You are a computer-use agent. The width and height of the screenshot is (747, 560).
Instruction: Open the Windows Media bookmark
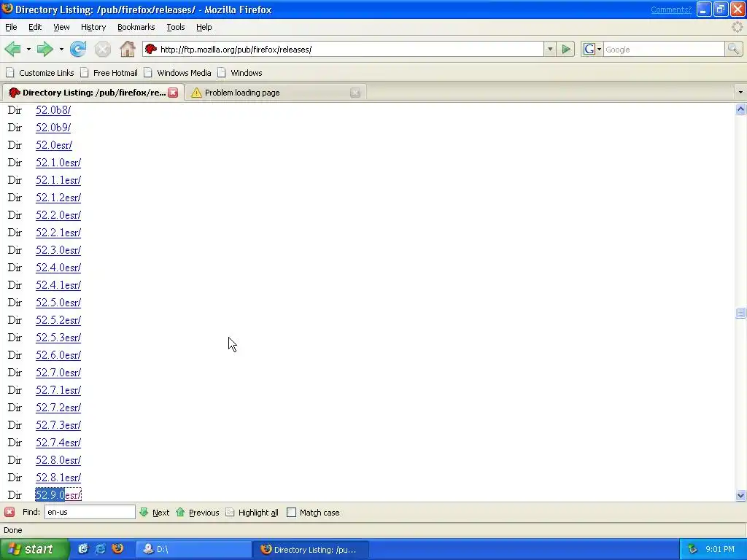click(178, 73)
